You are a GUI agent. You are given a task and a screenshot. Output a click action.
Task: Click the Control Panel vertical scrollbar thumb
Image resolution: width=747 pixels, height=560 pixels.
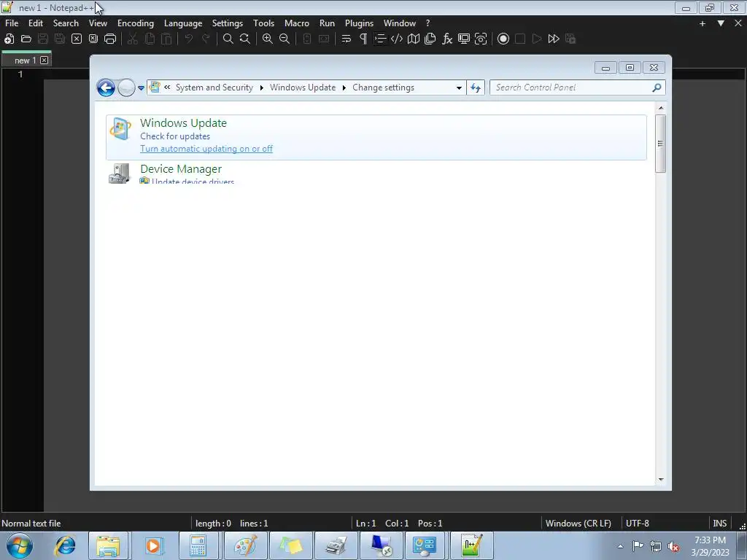click(x=660, y=144)
